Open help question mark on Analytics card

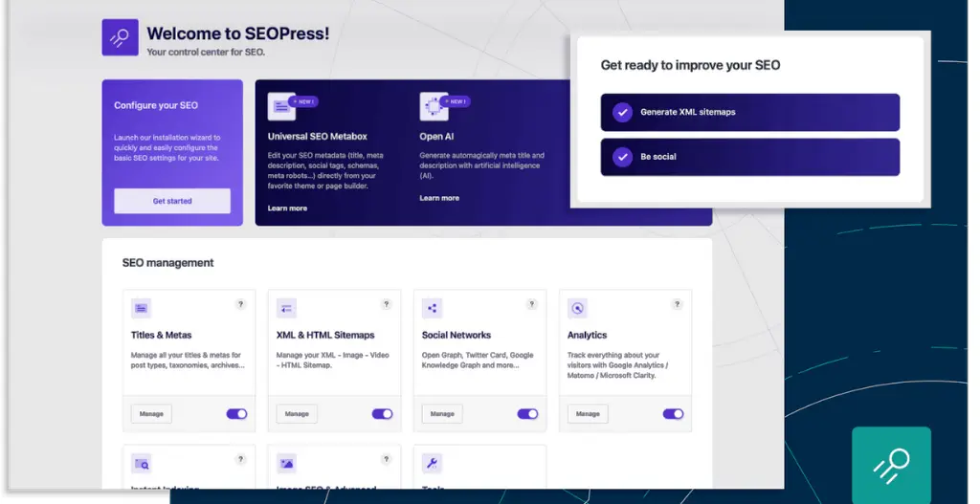click(678, 304)
